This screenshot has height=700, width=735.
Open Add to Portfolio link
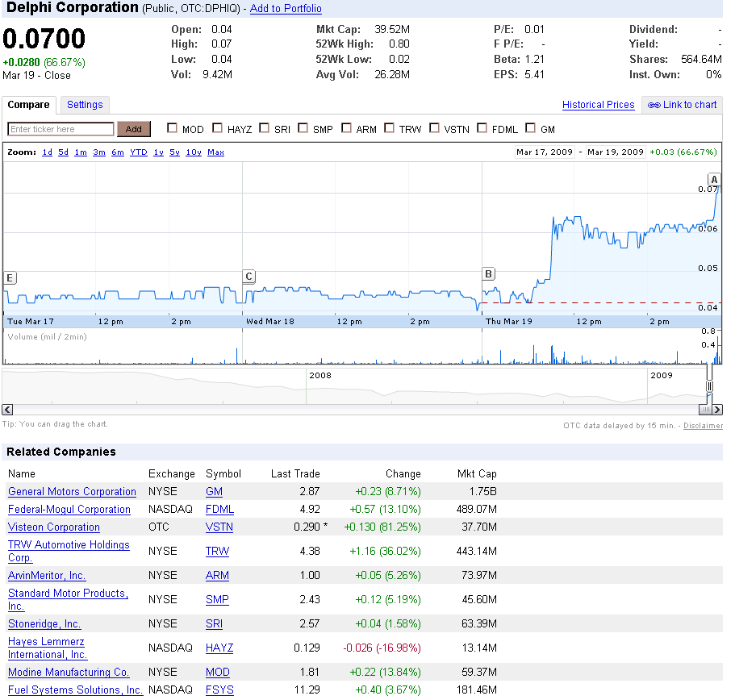click(286, 8)
